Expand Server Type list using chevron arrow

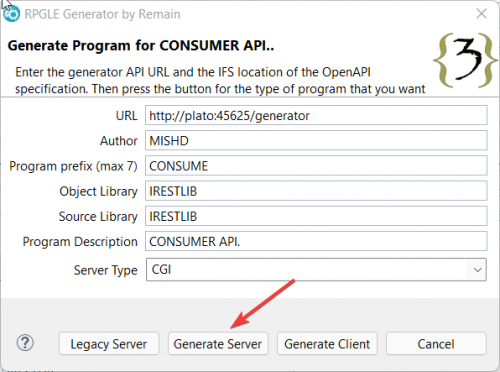tap(477, 270)
